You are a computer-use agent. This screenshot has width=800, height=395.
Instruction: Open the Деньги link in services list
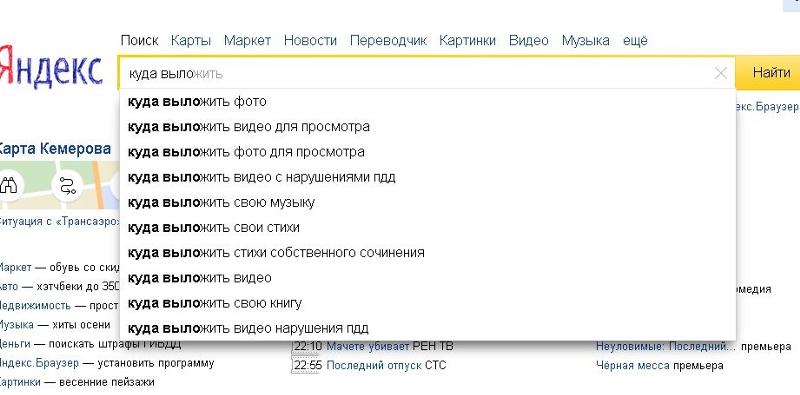click(15, 344)
